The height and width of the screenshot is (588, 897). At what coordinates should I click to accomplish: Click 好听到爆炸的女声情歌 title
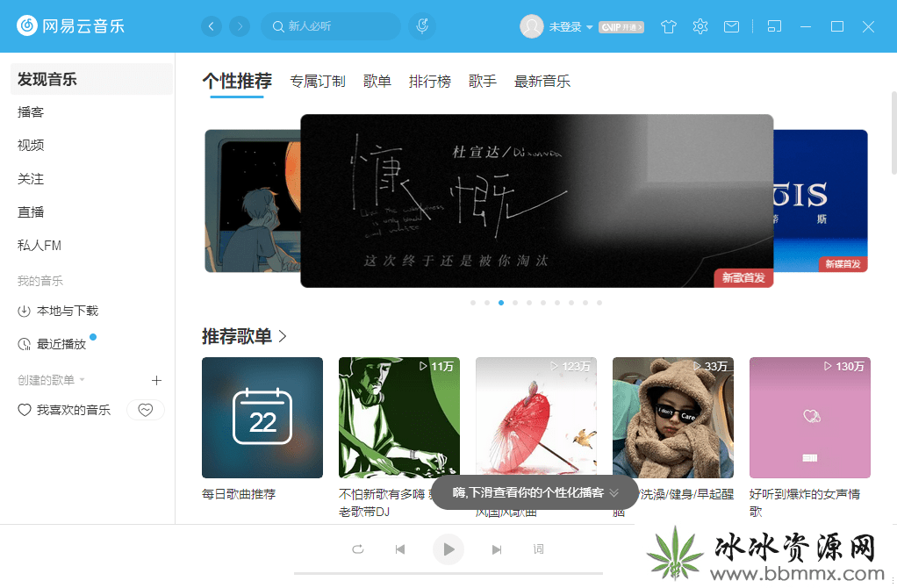pos(805,502)
